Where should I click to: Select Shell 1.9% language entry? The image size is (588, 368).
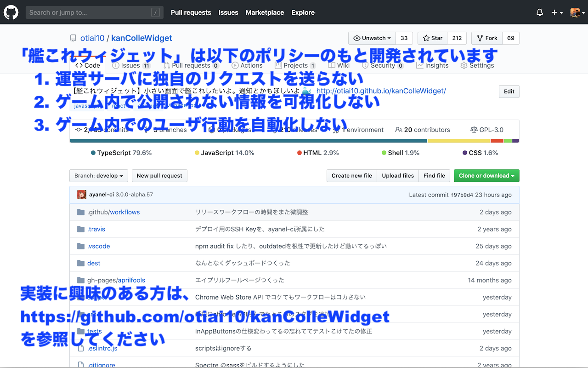pyautogui.click(x=401, y=153)
